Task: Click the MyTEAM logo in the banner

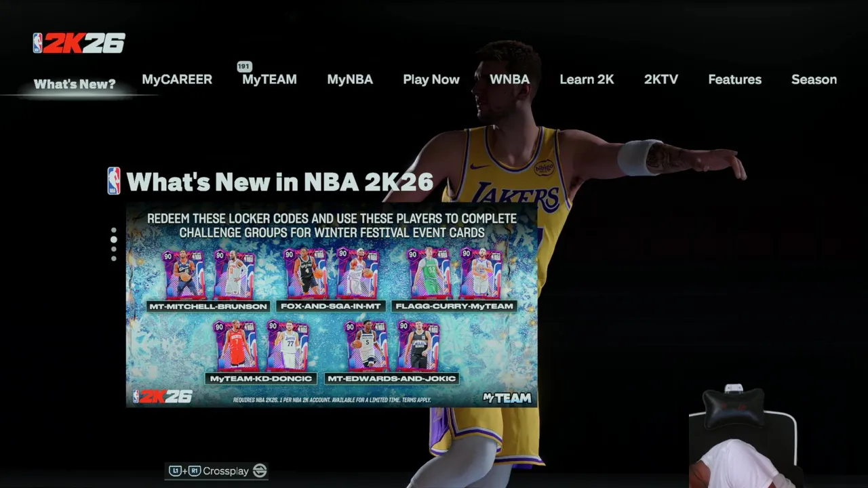Action: pyautogui.click(x=507, y=398)
